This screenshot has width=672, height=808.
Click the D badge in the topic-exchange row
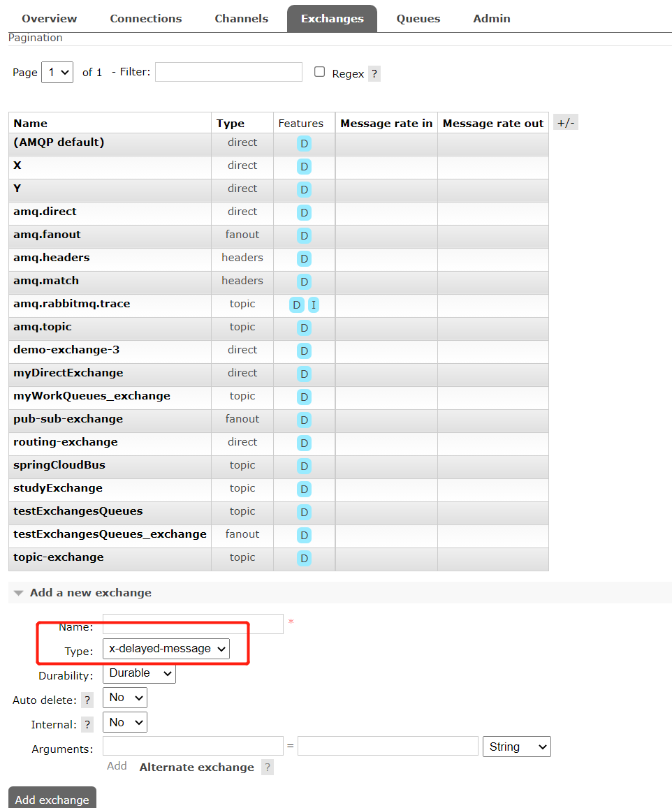click(304, 559)
